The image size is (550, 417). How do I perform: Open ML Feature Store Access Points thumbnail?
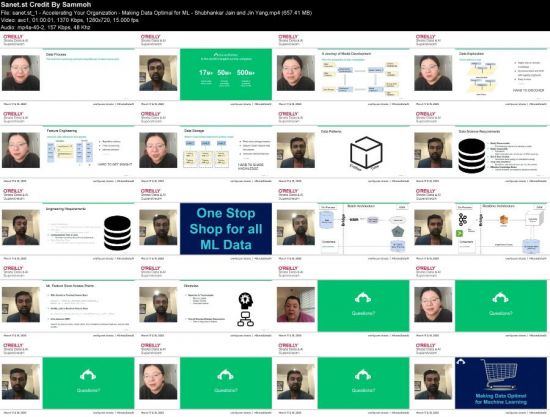click(88, 306)
